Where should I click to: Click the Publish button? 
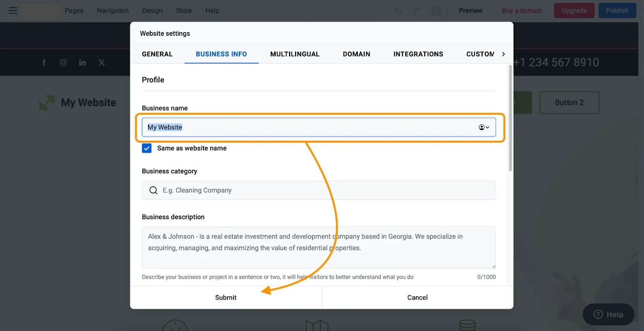pyautogui.click(x=617, y=10)
